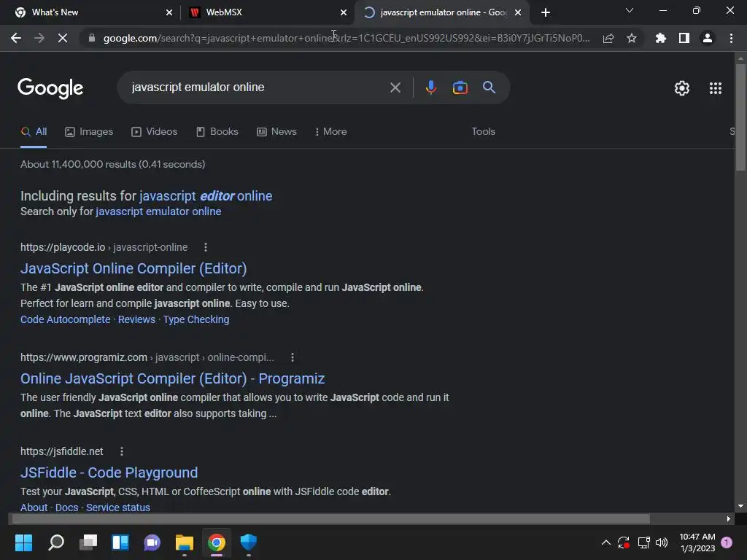747x560 pixels.
Task: Open the search Tools options
Action: [x=484, y=132]
